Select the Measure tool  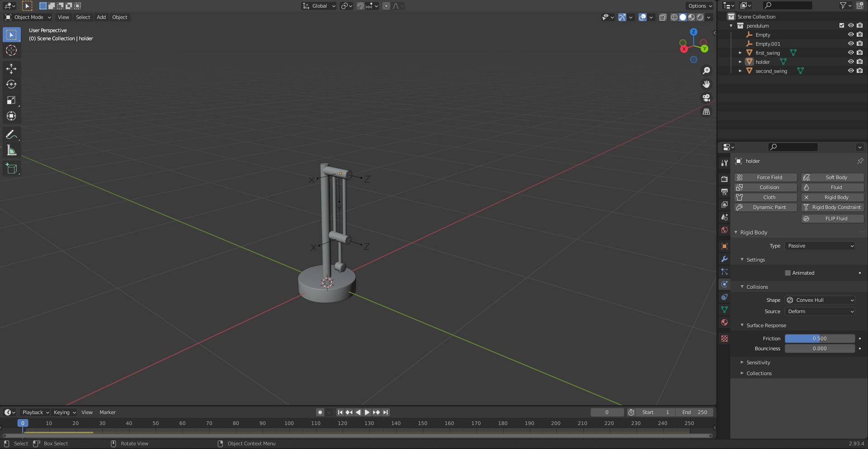click(x=11, y=151)
